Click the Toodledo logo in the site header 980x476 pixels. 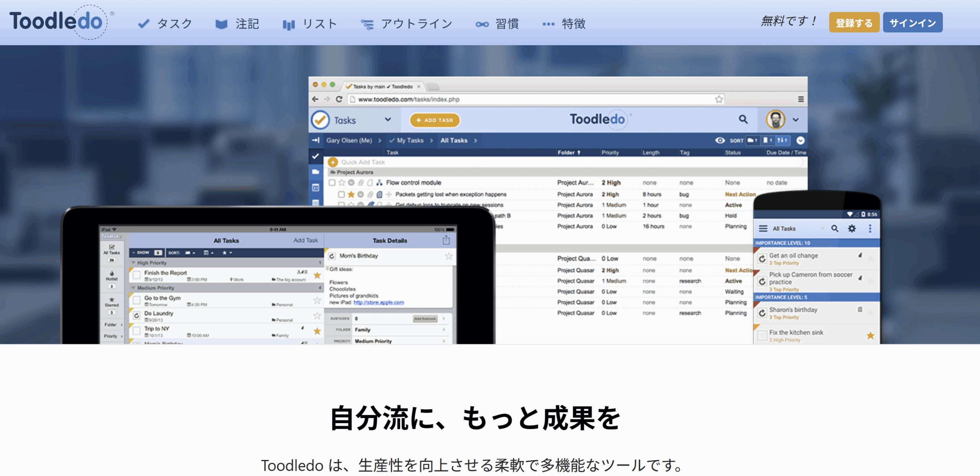pos(61,21)
